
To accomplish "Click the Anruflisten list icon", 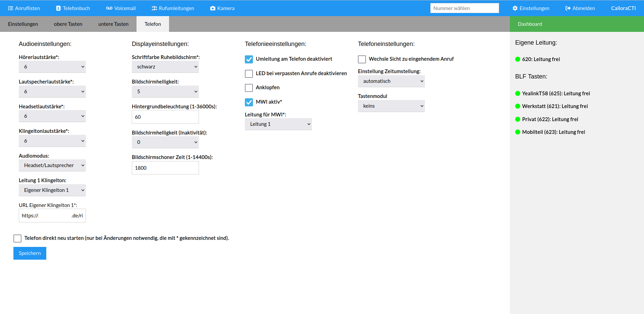I will [10, 8].
